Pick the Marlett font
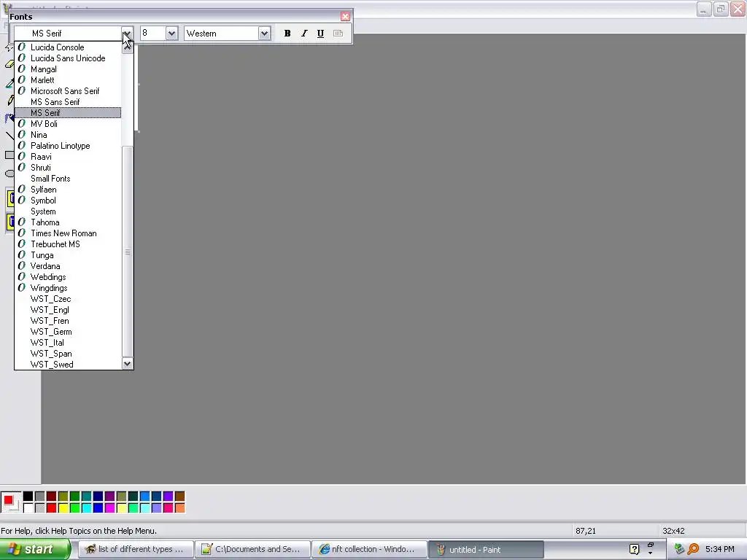Viewport: 747px width, 560px height. point(68,80)
